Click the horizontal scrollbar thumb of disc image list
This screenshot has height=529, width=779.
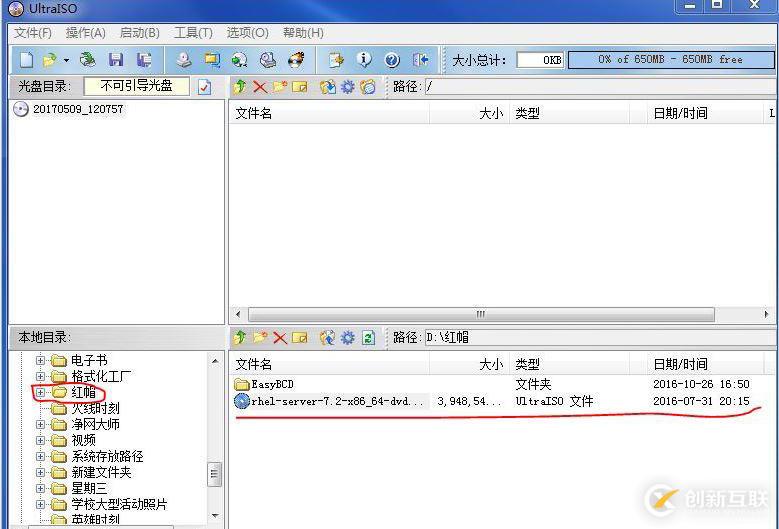[x=481, y=314]
